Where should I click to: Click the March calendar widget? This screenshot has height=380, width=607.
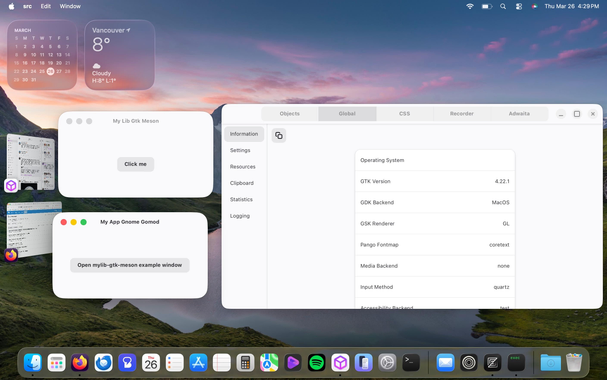click(x=42, y=55)
